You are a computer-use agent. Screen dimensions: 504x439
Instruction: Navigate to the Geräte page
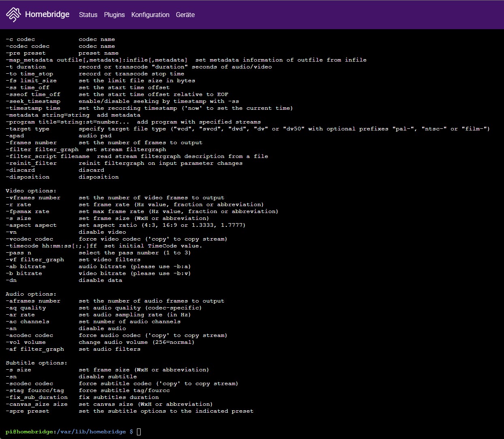(185, 15)
